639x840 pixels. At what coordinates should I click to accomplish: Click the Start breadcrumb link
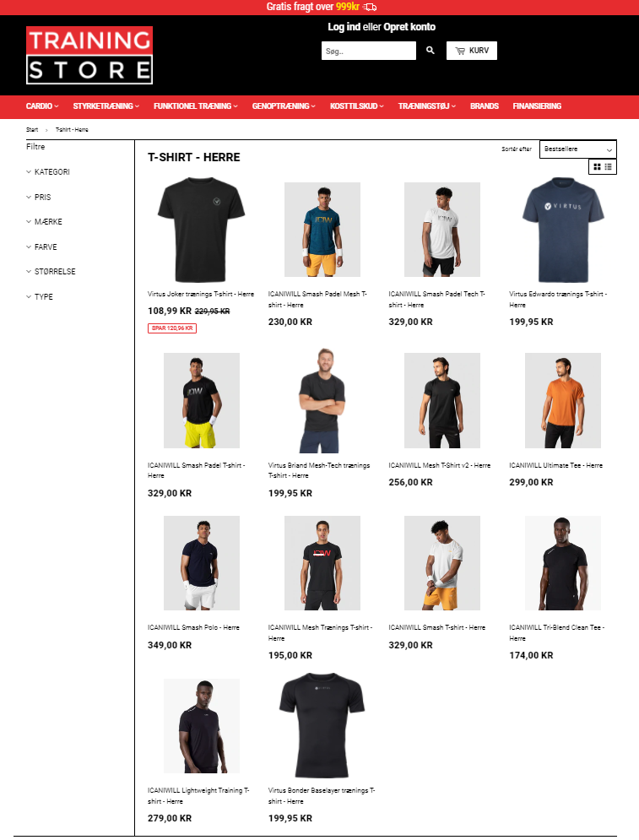[32, 130]
